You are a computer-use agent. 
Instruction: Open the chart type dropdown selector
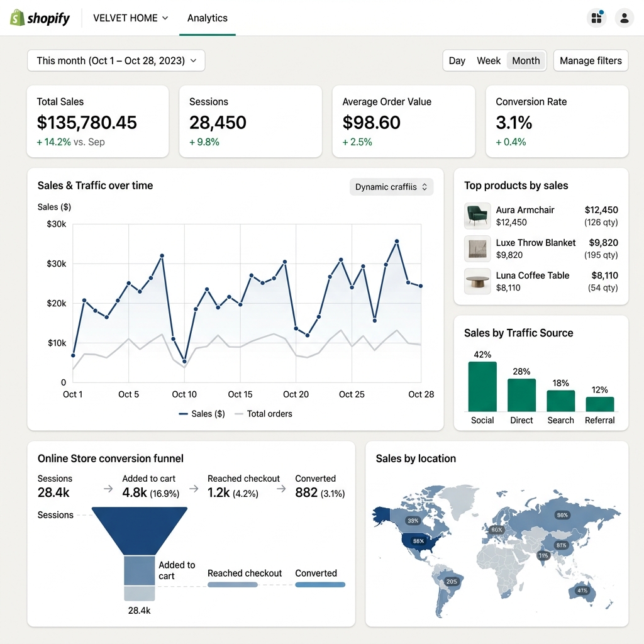click(391, 187)
